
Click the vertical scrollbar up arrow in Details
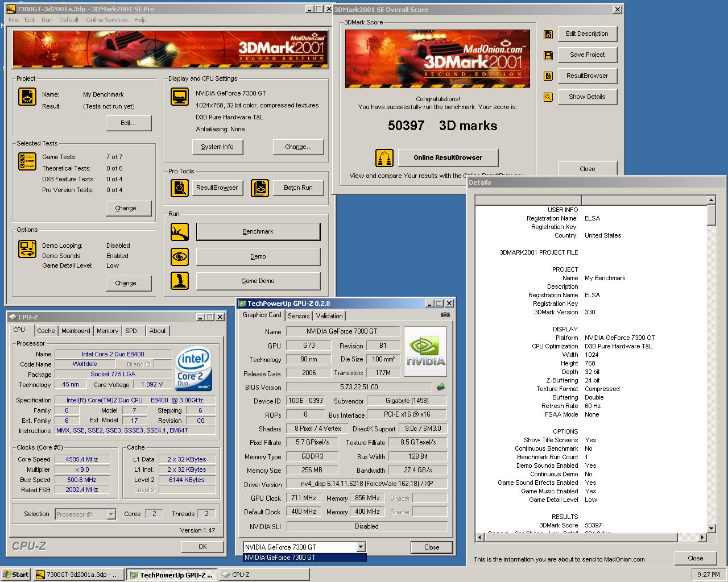point(712,200)
